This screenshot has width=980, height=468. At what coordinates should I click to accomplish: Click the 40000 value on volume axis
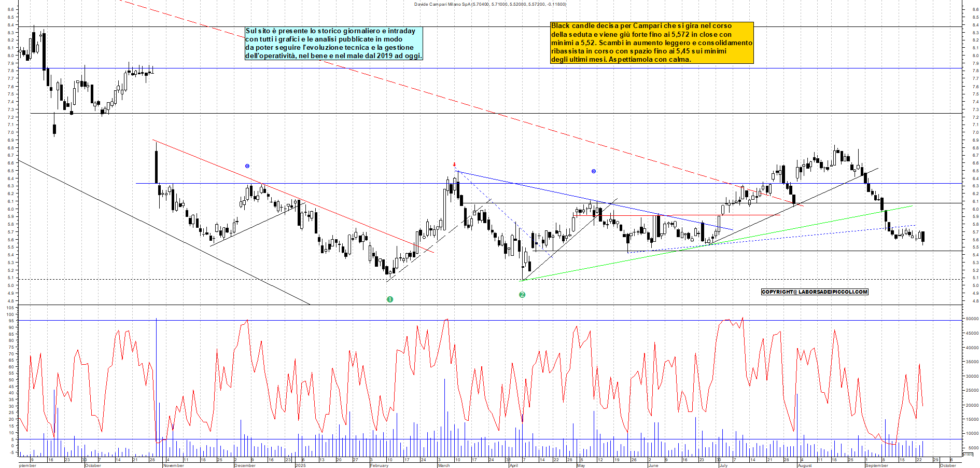click(973, 348)
